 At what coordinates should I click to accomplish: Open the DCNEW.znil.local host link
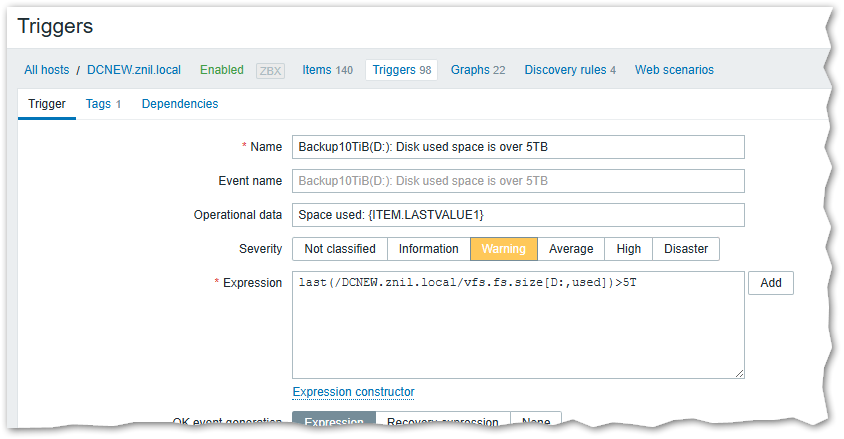(x=134, y=70)
